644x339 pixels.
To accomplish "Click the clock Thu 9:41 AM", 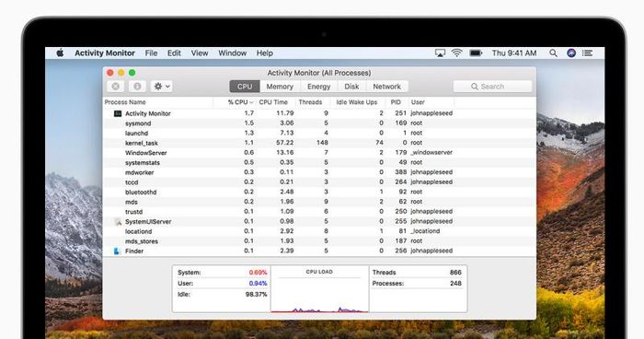I will (514, 53).
